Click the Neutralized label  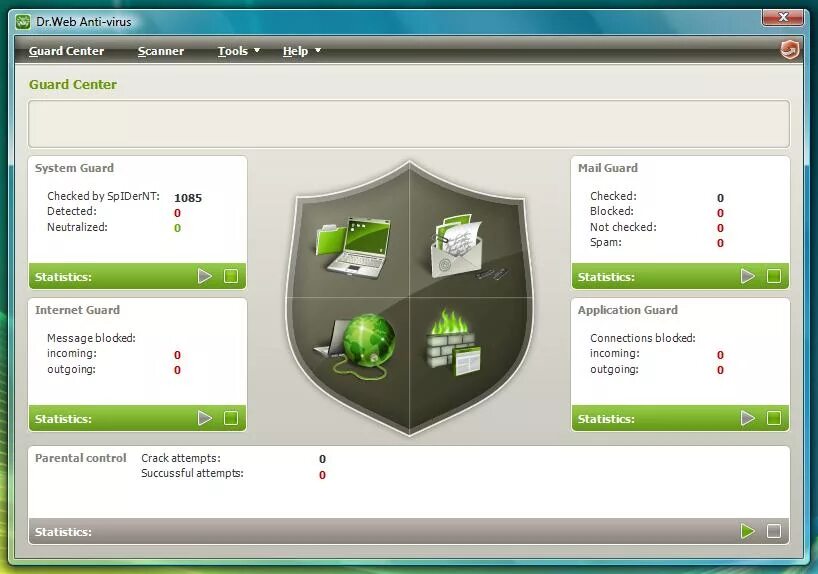(x=77, y=227)
